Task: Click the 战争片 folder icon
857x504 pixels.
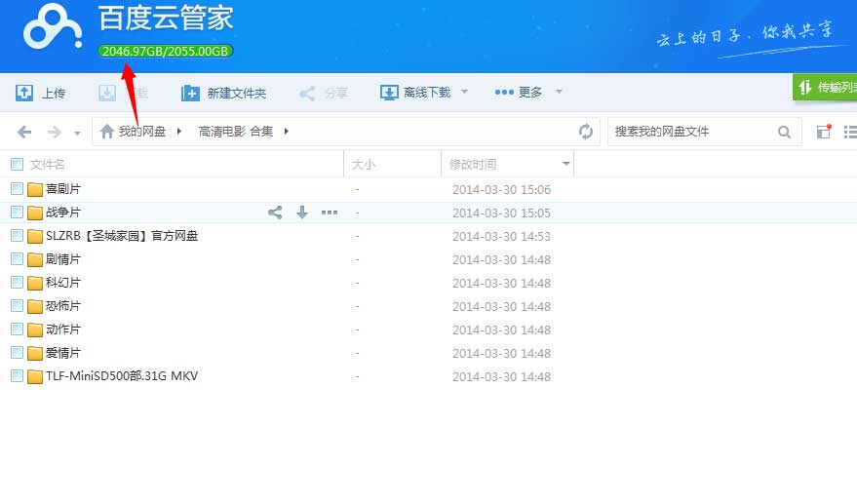Action: pyautogui.click(x=35, y=213)
